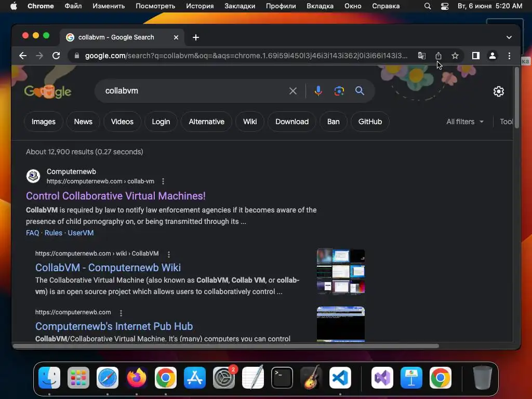Open options for computernewb.com collab-vm result
532x399 pixels.
pos(163,181)
